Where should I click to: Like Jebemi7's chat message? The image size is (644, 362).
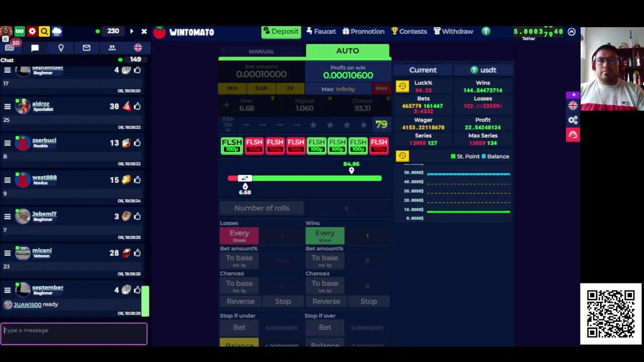[137, 217]
